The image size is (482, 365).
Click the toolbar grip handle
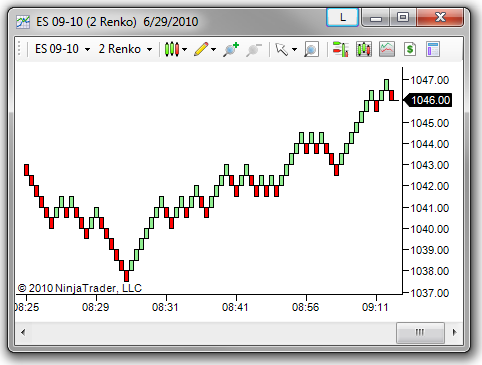(19, 49)
